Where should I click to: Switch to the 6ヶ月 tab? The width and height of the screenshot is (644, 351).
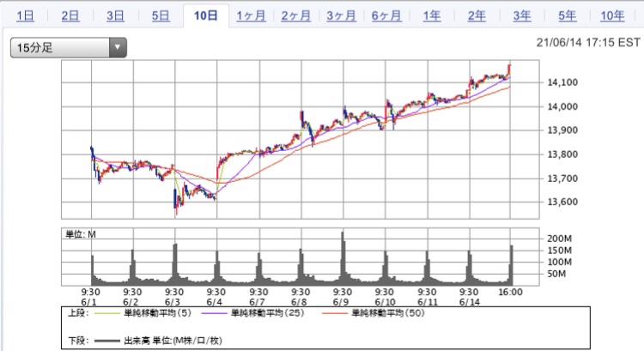click(386, 16)
